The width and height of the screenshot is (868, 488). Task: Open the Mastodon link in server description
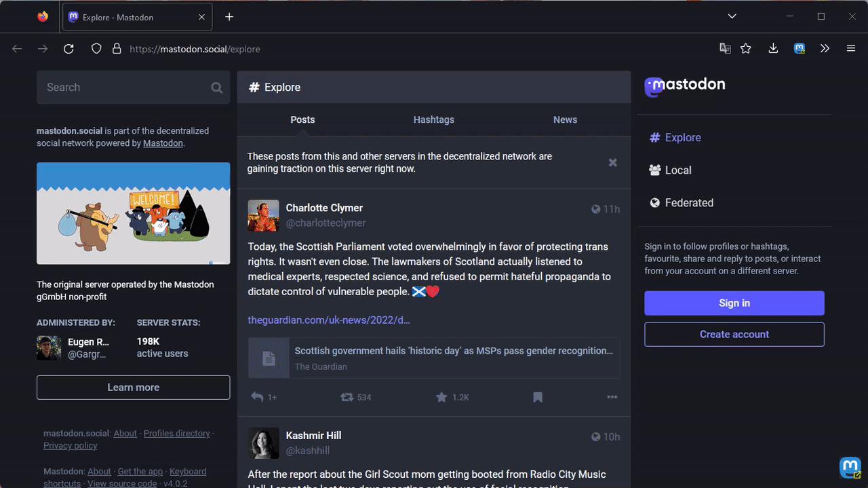tap(163, 143)
